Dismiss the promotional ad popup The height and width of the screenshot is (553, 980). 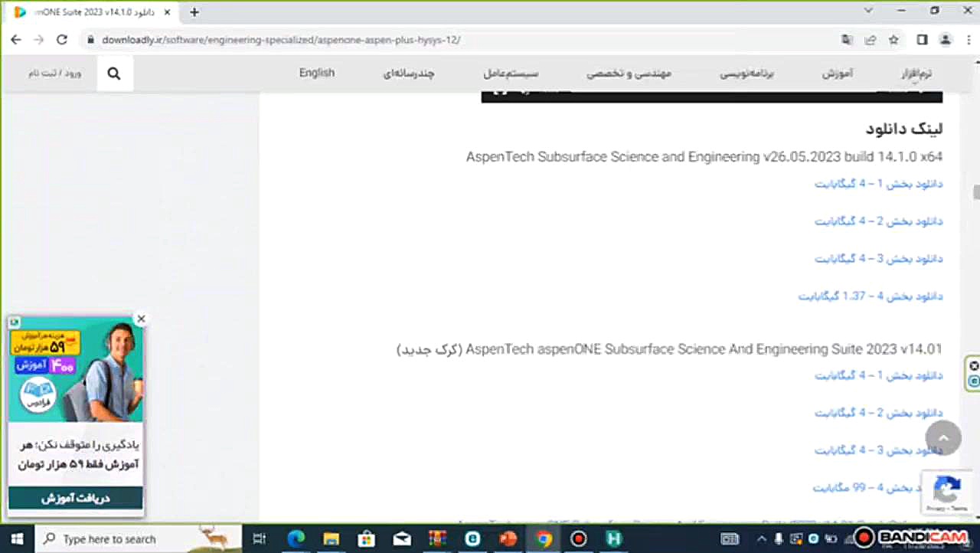[x=141, y=318]
